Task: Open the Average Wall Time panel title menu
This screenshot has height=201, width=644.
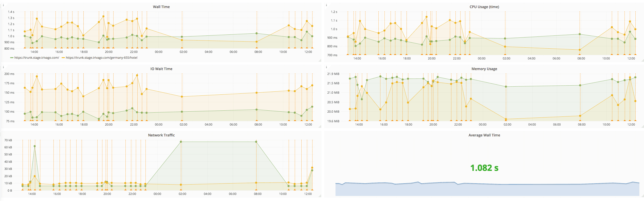Action: pyautogui.click(x=484, y=135)
